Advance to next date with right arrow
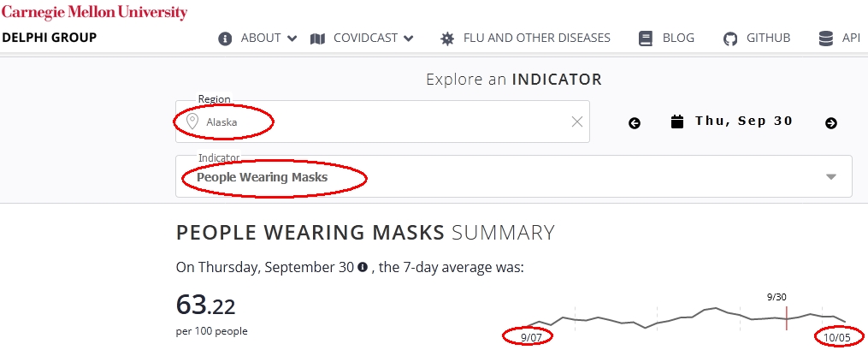This screenshot has height=350, width=868. [x=831, y=123]
